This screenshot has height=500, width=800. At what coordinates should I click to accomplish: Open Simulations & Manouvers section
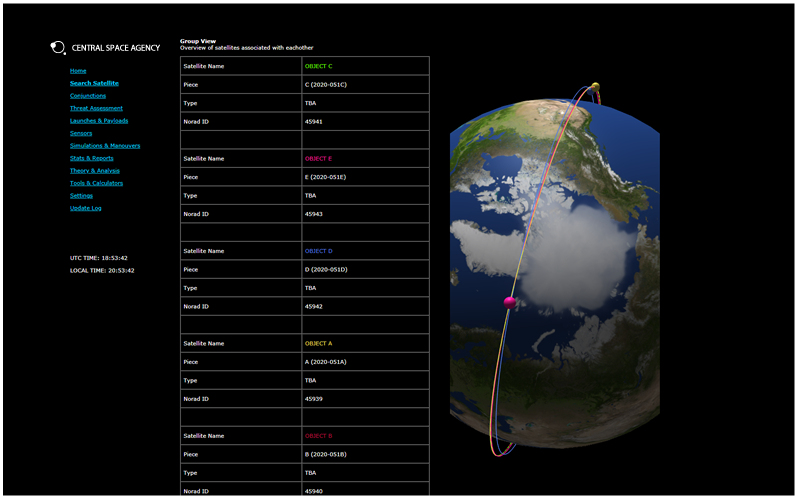coord(105,146)
